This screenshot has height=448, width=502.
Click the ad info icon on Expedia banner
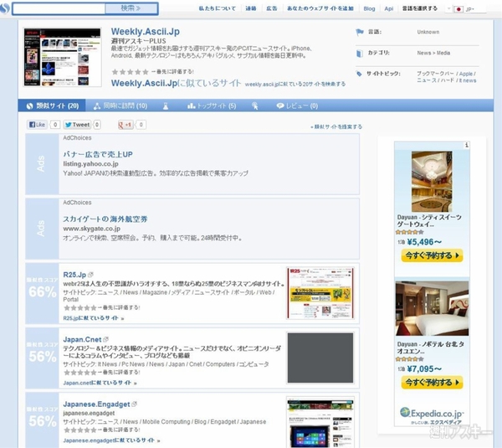click(467, 145)
